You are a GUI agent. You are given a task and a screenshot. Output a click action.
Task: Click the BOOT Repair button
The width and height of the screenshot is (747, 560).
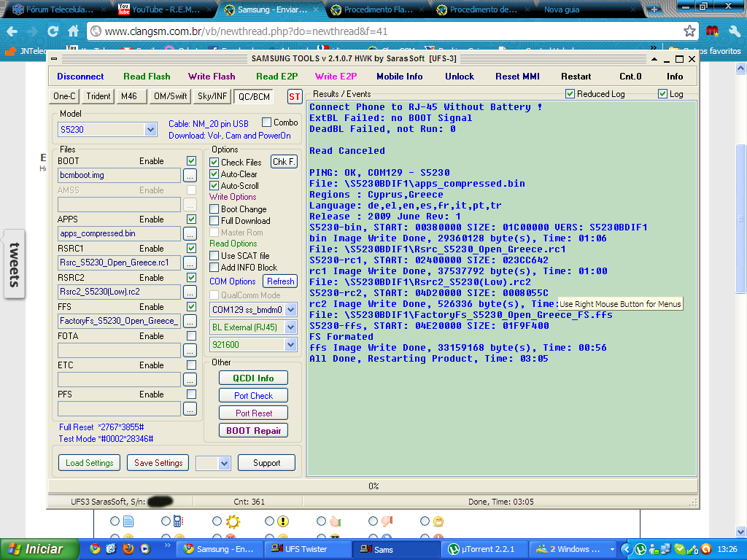tap(253, 430)
